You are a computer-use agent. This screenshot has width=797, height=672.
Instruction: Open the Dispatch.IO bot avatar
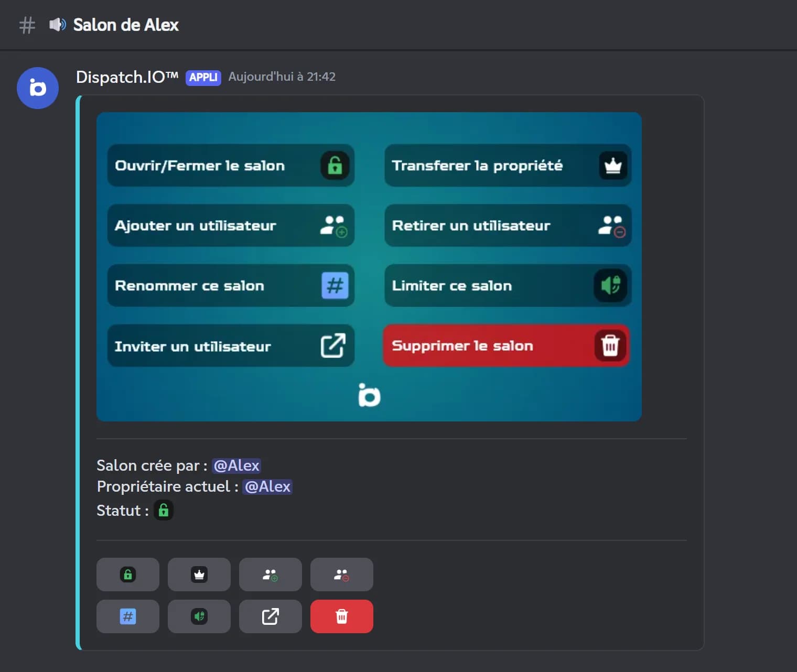(38, 88)
